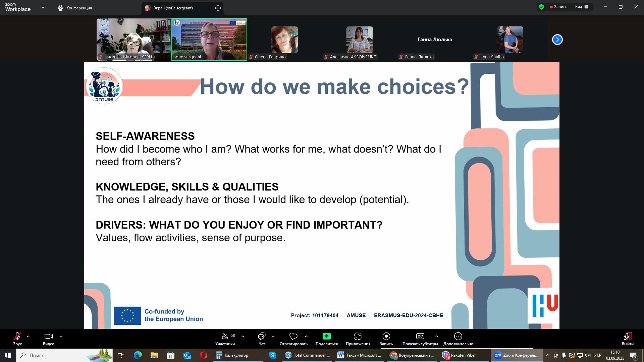Unmute the microphone audio button
The width and height of the screenshot is (644, 362).
(x=17, y=336)
